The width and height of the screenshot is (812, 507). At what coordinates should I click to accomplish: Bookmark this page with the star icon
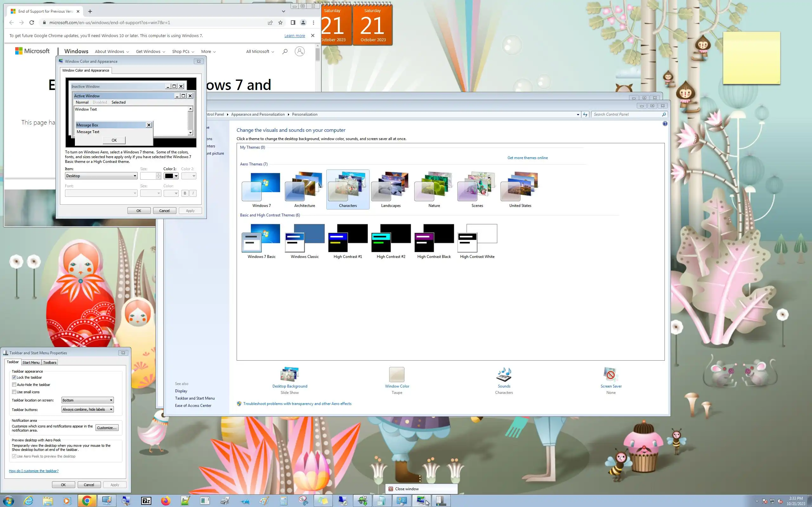tap(280, 22)
